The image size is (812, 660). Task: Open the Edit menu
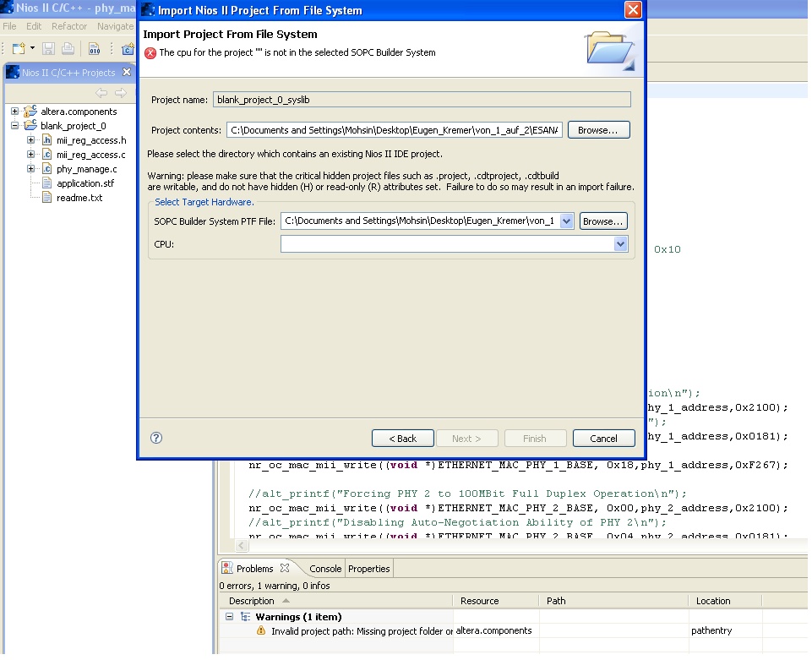[x=34, y=26]
